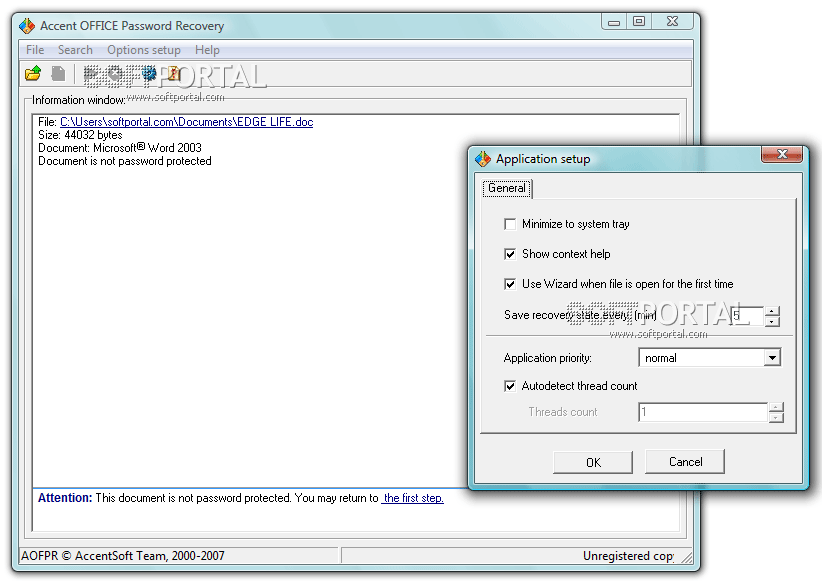Click the grayed stop toolbar icon
The height and width of the screenshot is (581, 822).
click(115, 74)
